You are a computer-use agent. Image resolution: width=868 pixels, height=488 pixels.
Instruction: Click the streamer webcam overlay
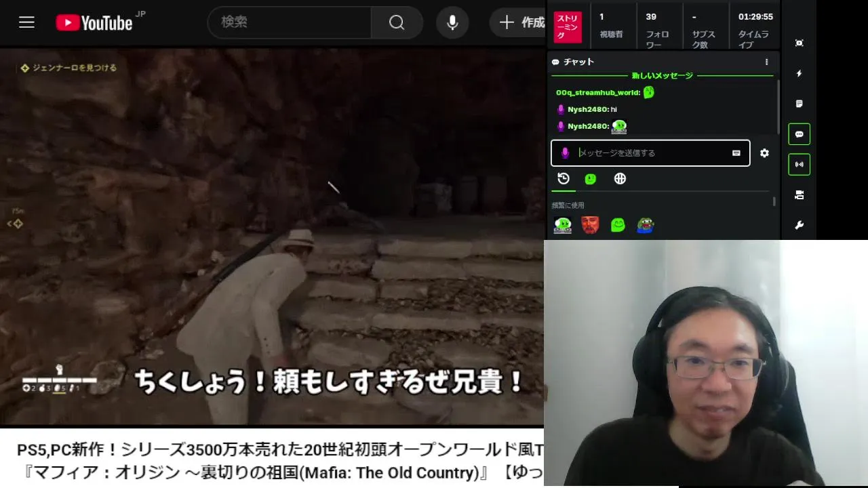705,363
